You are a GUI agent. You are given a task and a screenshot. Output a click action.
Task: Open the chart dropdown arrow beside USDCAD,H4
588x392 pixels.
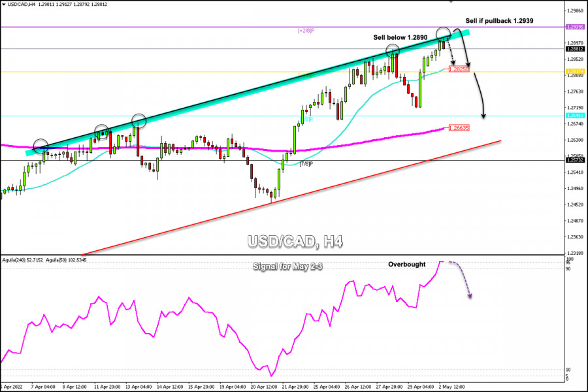click(4, 5)
